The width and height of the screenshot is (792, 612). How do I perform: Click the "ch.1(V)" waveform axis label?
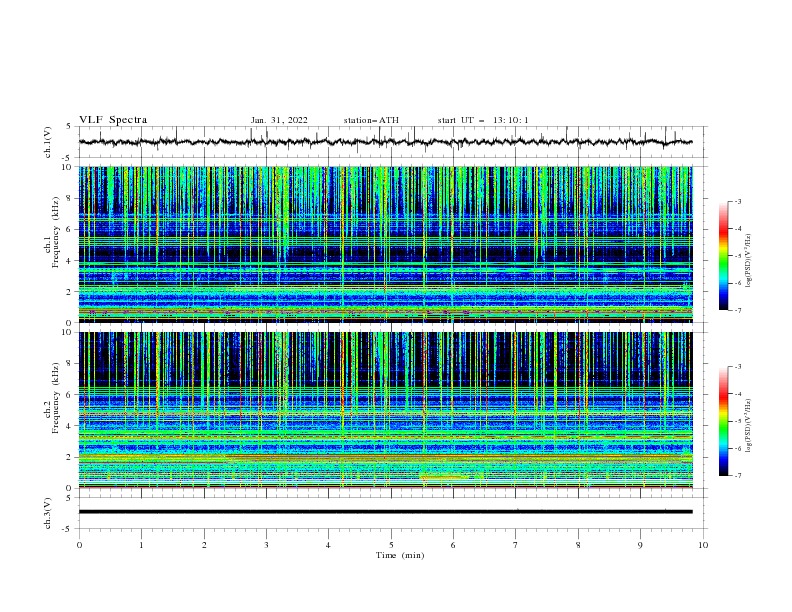point(48,142)
